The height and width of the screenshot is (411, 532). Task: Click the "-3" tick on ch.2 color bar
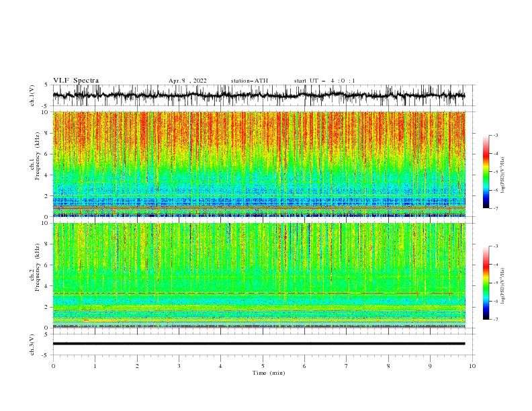tap(495, 246)
